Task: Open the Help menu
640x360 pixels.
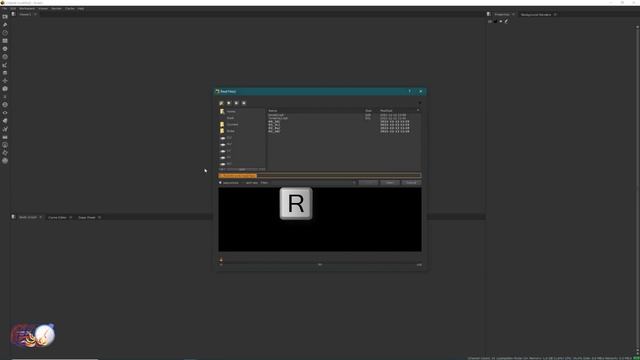Action: (x=81, y=8)
